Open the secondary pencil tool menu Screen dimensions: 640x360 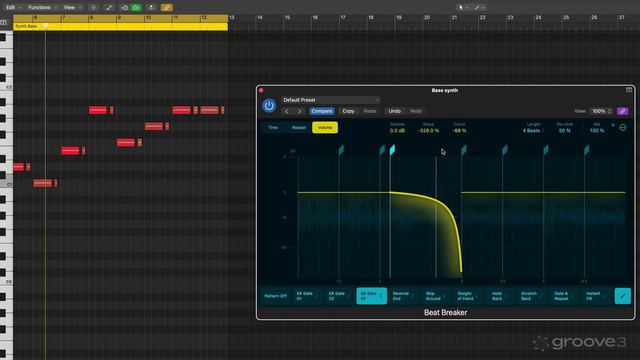pos(479,7)
